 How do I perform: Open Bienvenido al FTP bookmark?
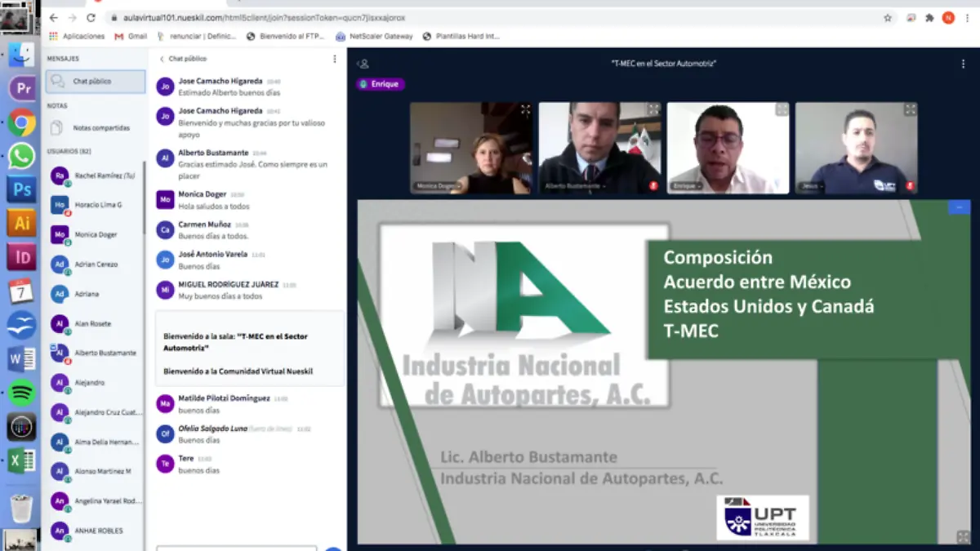point(286,36)
